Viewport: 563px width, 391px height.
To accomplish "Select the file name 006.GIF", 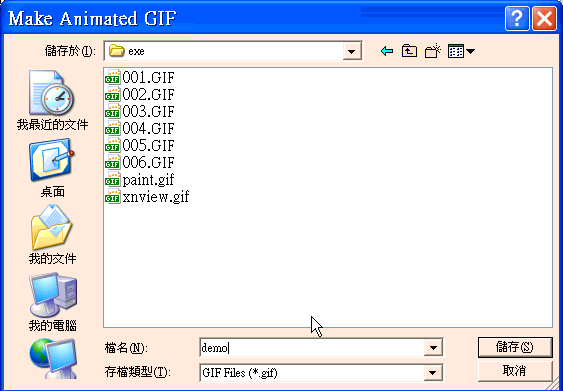I will pyautogui.click(x=148, y=163).
